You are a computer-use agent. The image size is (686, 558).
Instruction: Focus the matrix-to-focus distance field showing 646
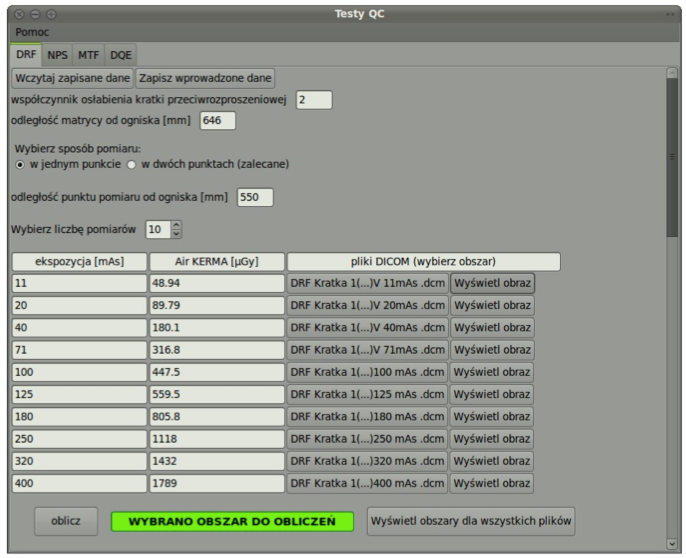[217, 121]
